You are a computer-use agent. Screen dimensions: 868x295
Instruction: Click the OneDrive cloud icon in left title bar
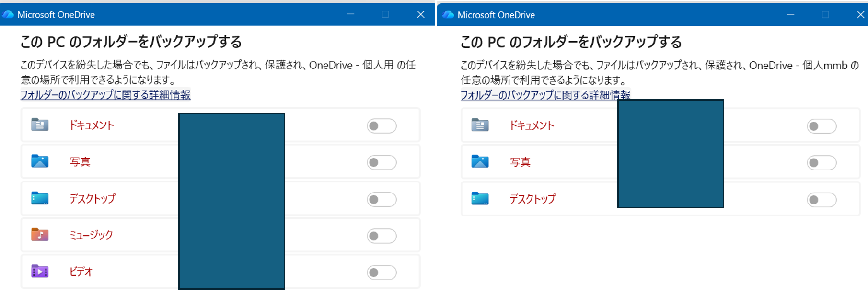[8, 14]
